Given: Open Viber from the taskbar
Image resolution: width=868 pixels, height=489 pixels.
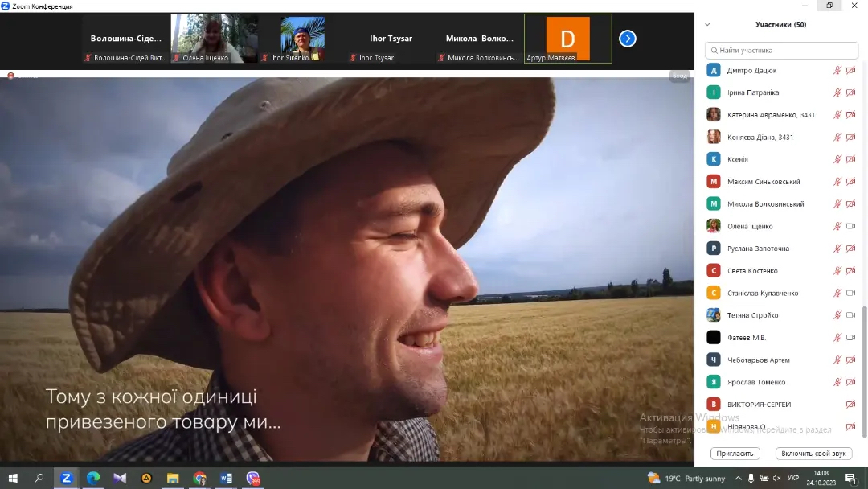Looking at the screenshot, I should [253, 478].
